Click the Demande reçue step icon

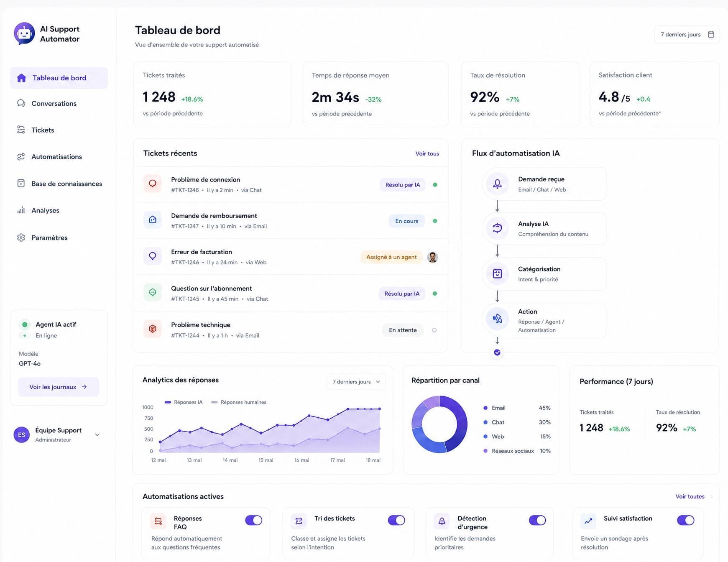497,184
